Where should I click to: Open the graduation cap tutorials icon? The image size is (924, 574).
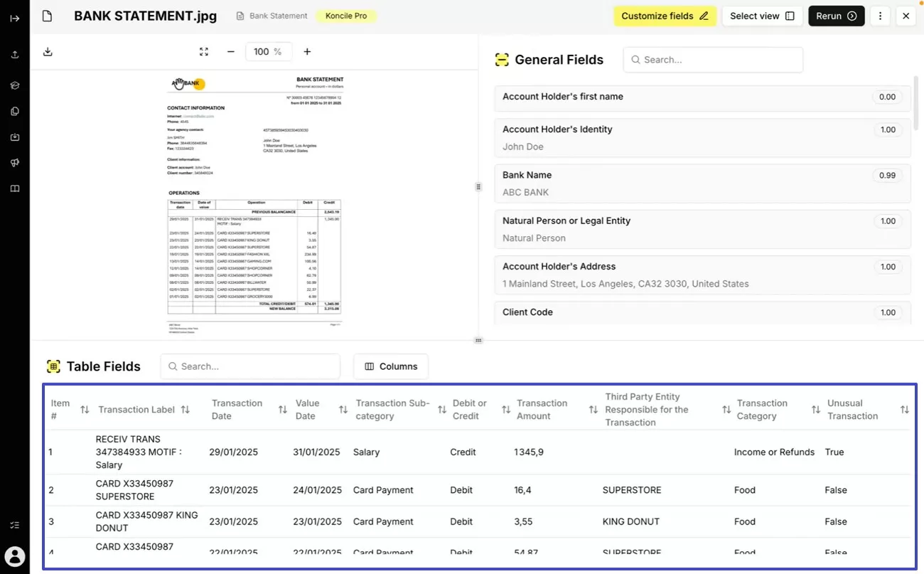[x=14, y=85]
